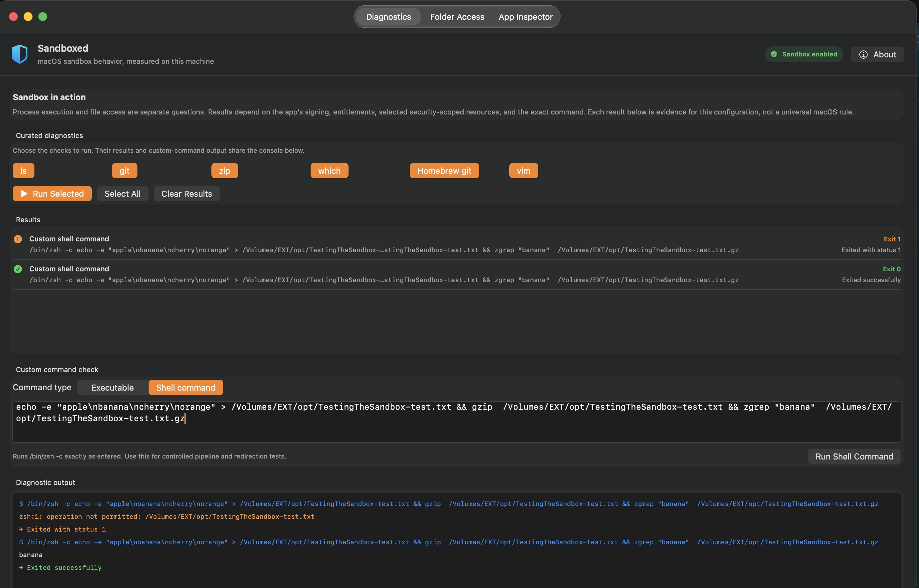Click the blue Sandboxed shield app icon
919x588 pixels.
click(19, 54)
